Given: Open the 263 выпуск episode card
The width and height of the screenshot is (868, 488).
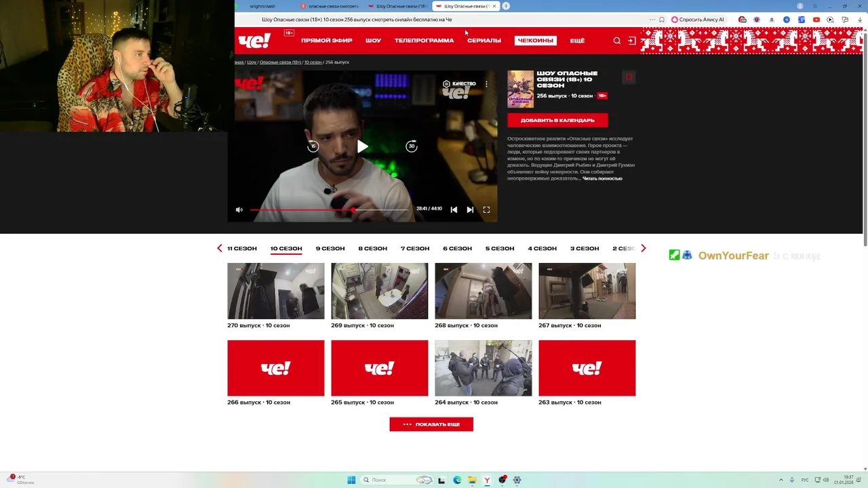Looking at the screenshot, I should pyautogui.click(x=587, y=368).
